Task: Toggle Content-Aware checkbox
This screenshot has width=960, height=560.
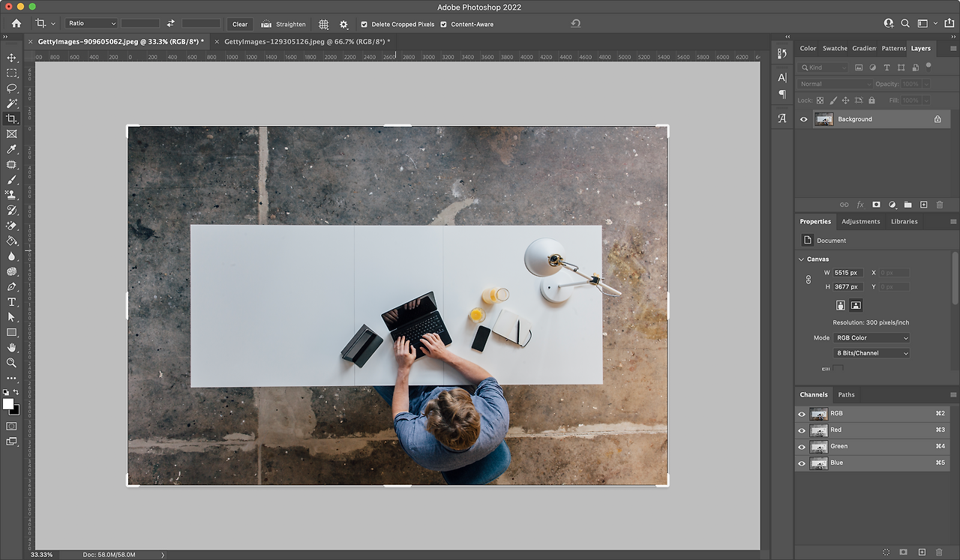Action: 444,24
